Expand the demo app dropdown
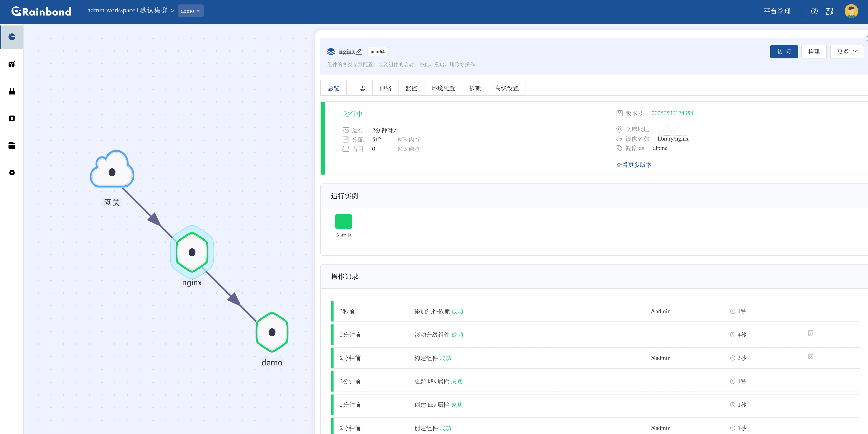 190,11
